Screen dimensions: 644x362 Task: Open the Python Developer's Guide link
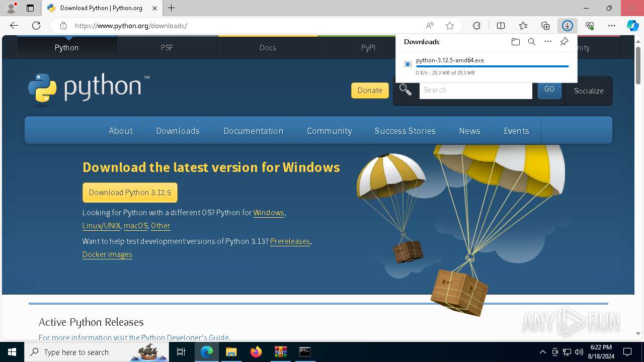click(x=185, y=337)
